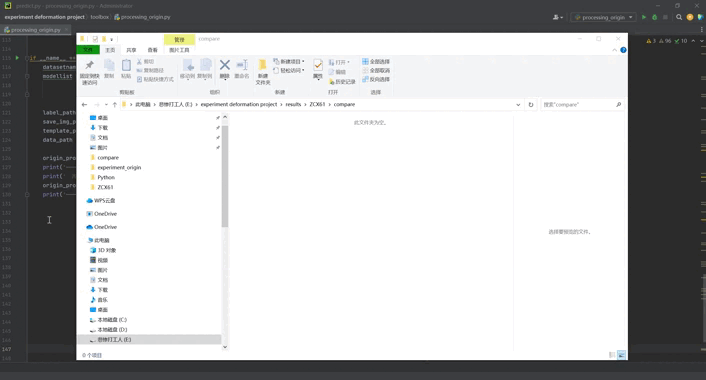Toggle the quick access toolbar properties checkbox
Image resolution: width=706 pixels, height=380 pixels.
(x=95, y=39)
